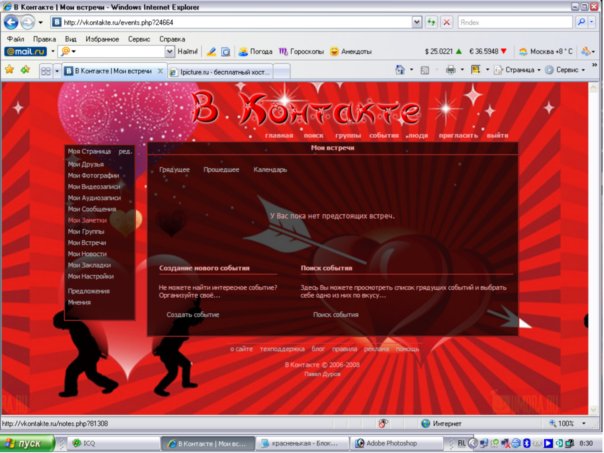Switch to ICQ in the taskbar
Viewport: 604px width, 453px height.
click(113, 443)
